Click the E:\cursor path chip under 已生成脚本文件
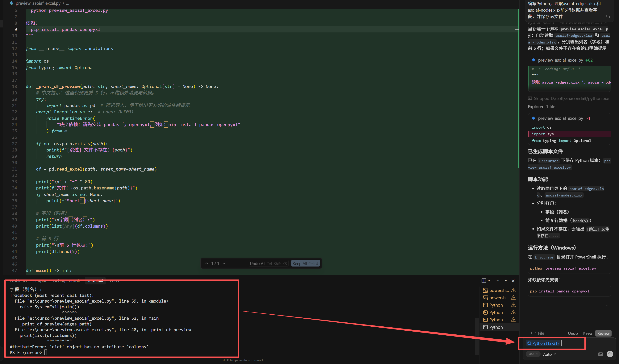 (x=549, y=161)
